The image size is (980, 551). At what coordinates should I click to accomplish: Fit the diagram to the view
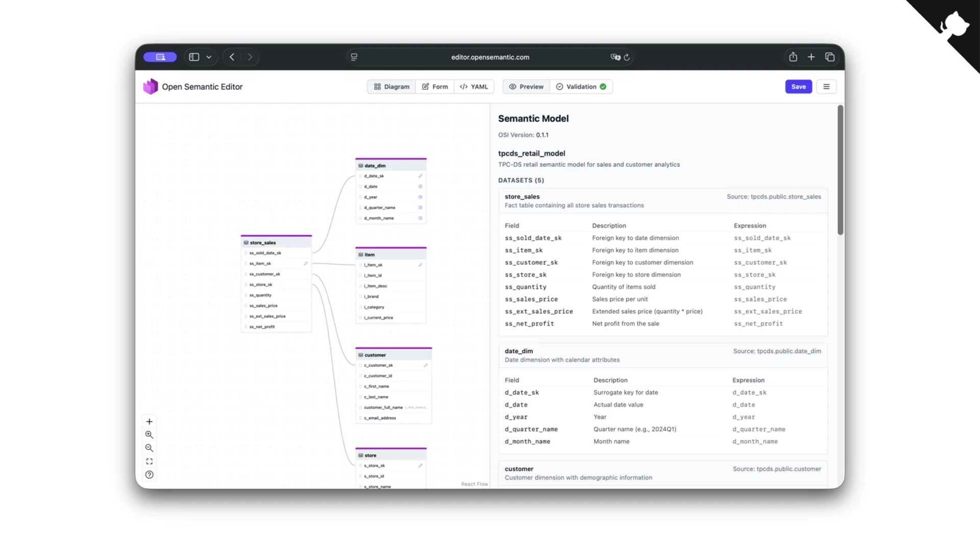(149, 461)
